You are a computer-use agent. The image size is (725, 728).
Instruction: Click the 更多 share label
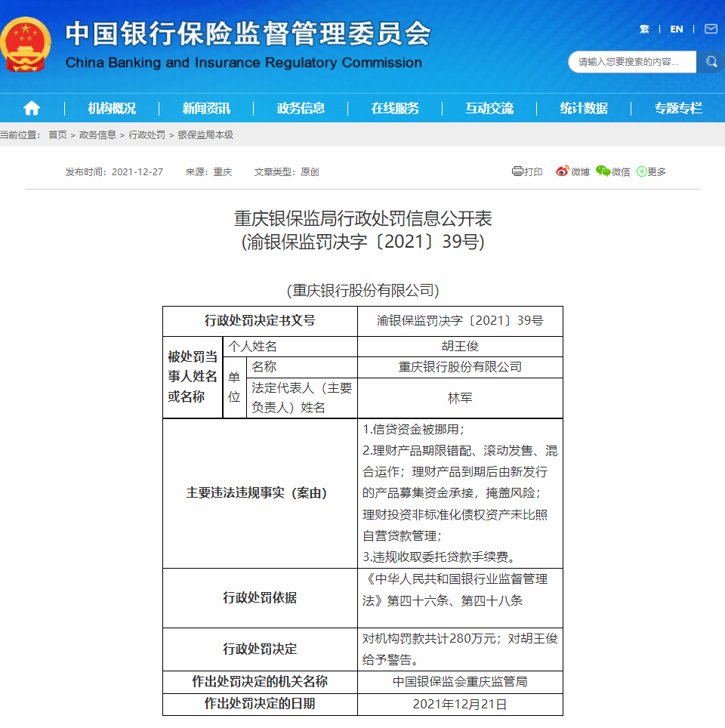click(x=657, y=171)
